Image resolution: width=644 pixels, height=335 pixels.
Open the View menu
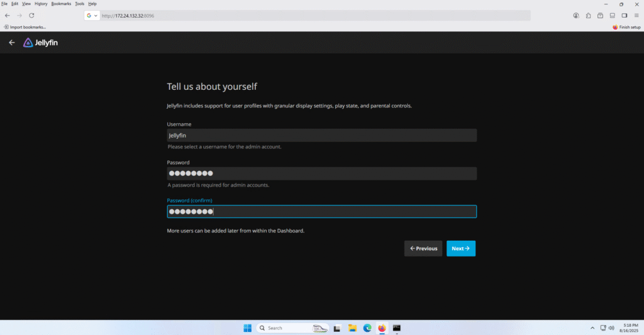(x=26, y=4)
